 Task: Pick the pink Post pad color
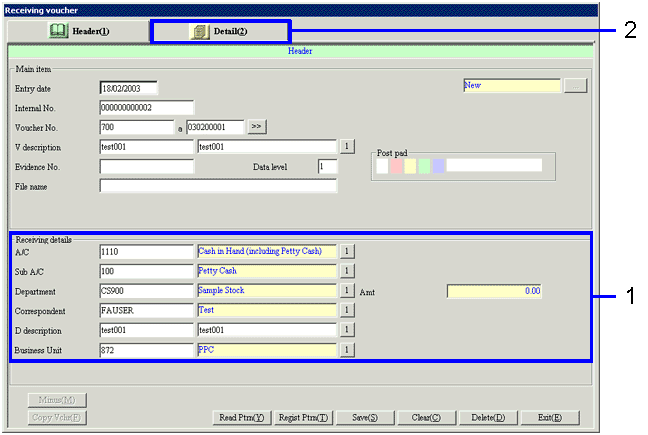pyautogui.click(x=397, y=166)
